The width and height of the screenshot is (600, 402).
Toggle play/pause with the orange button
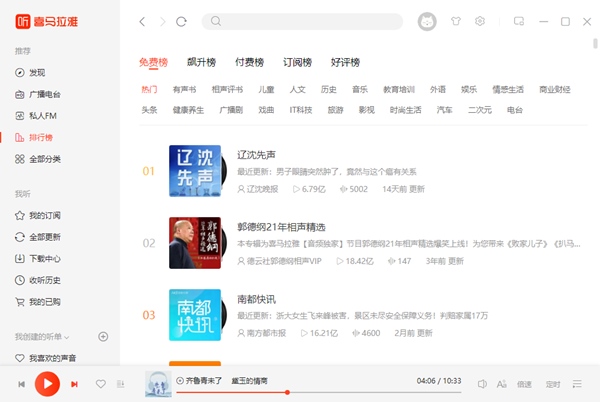click(x=47, y=383)
